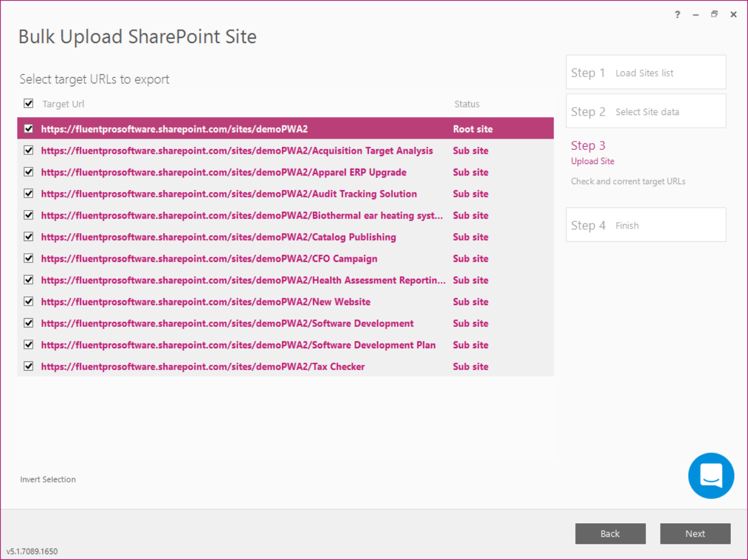Screen dimensions: 748x560
Task: Uncheck the Tax Checker checkbox
Action: click(28, 366)
